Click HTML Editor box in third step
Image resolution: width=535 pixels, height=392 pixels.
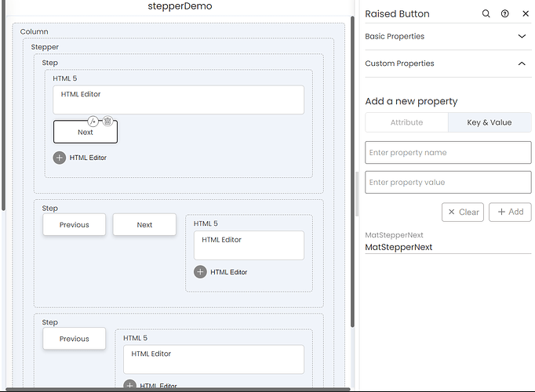coord(213,359)
